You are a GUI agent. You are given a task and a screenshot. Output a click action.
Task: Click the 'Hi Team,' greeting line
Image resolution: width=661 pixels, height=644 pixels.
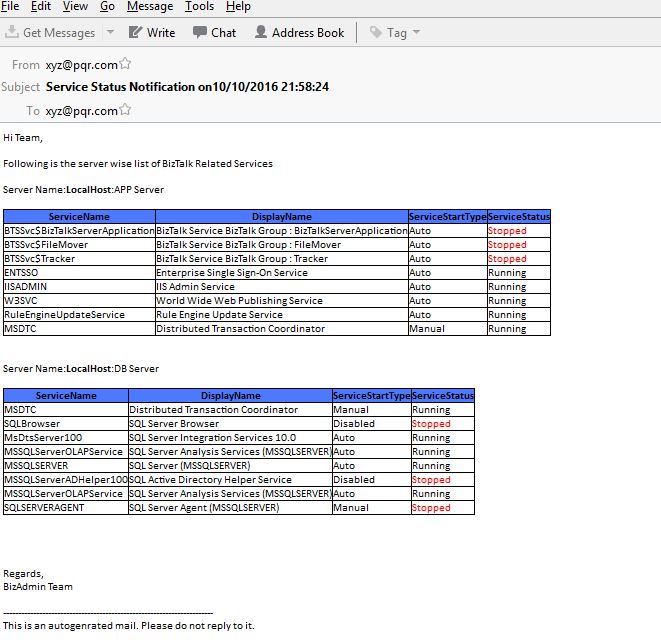[23, 138]
